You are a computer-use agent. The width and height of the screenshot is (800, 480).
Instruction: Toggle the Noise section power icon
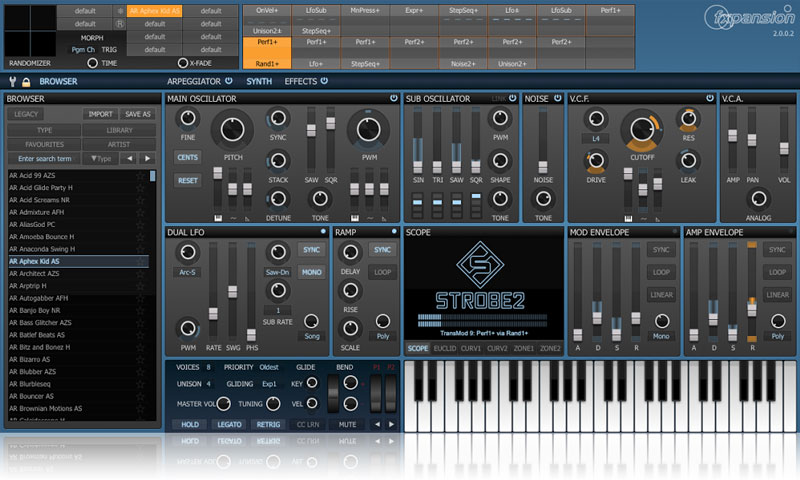click(x=558, y=99)
